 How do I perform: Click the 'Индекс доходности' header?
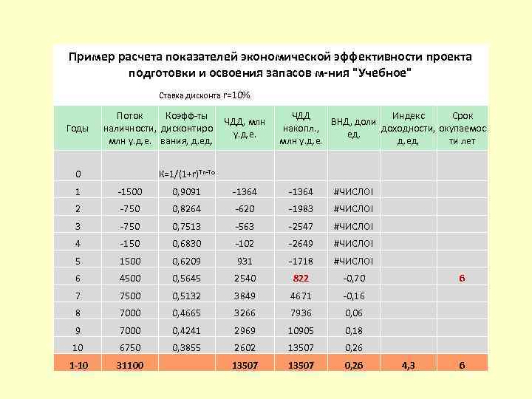click(408, 129)
